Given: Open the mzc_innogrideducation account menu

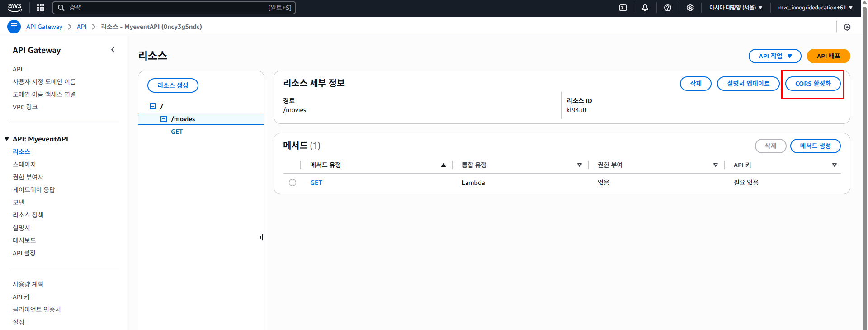Looking at the screenshot, I should point(815,8).
